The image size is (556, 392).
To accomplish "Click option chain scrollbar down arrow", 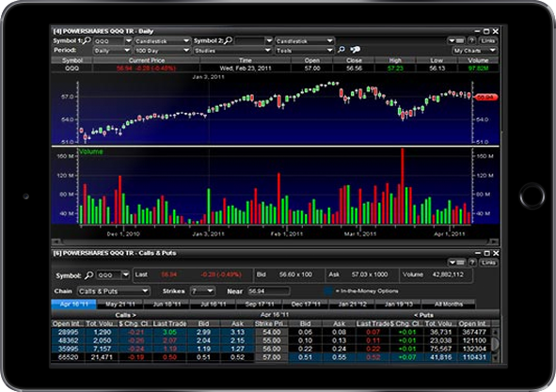I will click(x=496, y=357).
